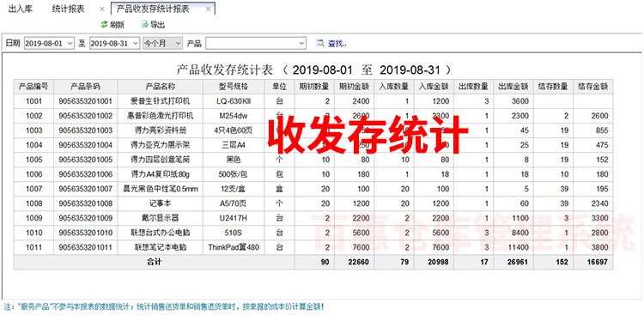Click model cell A5/70页

234,203
